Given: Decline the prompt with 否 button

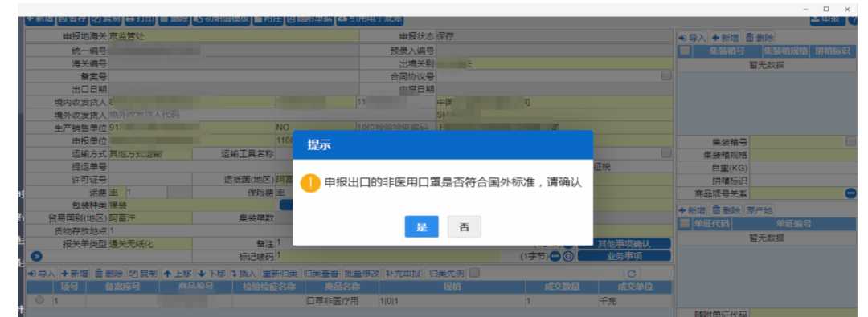Looking at the screenshot, I should [x=464, y=227].
